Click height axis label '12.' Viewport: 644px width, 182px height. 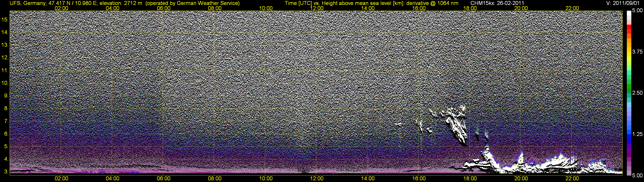(x=5, y=58)
